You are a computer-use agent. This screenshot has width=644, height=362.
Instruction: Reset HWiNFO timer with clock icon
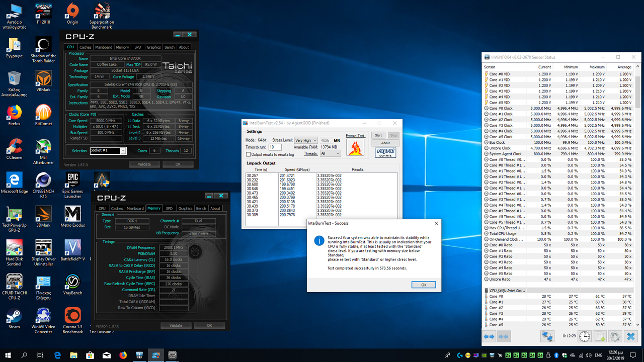(585, 336)
